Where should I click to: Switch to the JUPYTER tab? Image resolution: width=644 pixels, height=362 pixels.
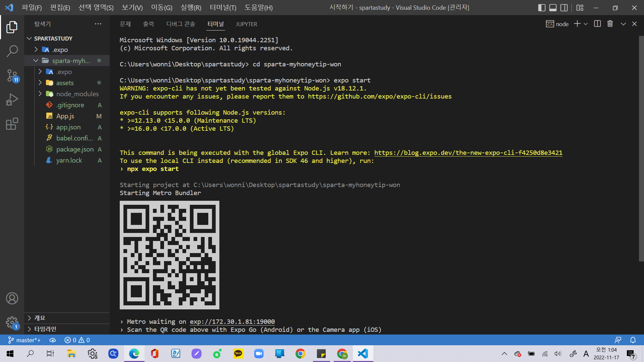pos(247,24)
